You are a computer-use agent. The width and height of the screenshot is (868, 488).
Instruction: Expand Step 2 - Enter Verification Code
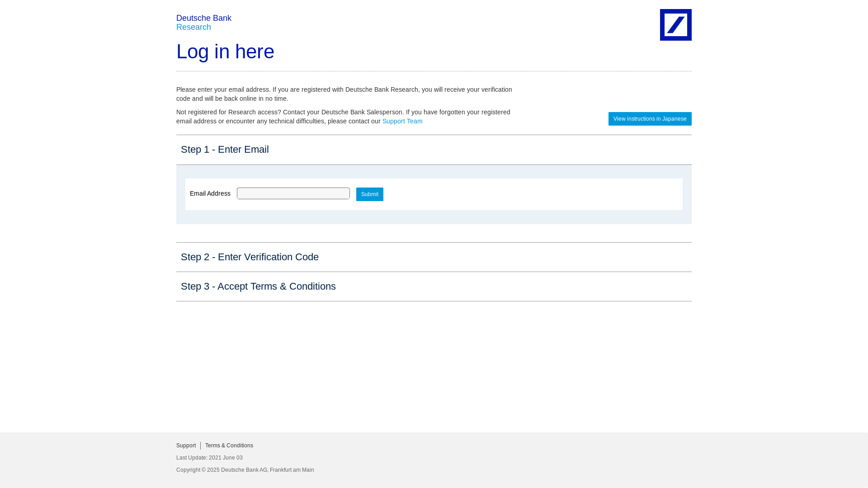(x=434, y=257)
